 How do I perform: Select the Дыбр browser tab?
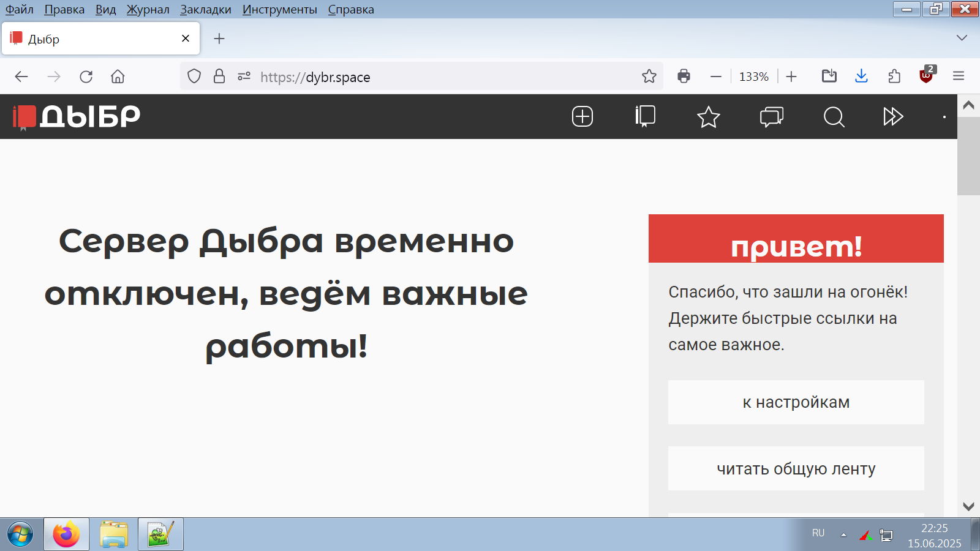(x=101, y=39)
